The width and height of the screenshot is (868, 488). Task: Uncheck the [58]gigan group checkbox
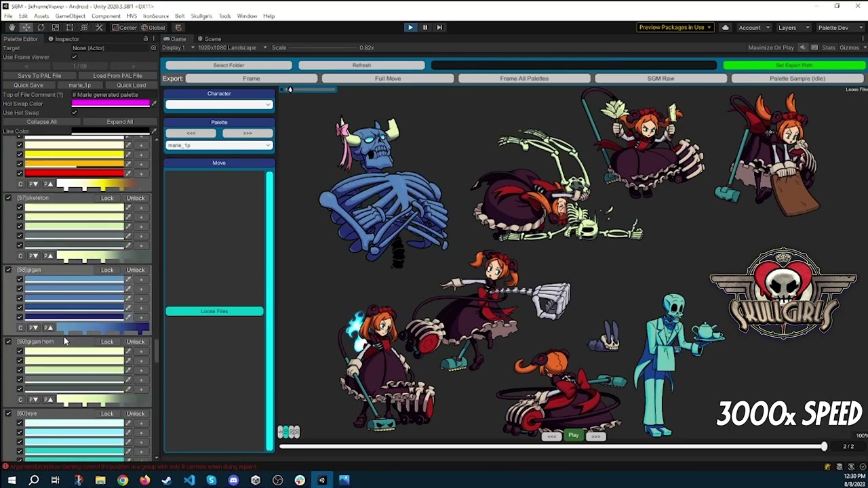pyautogui.click(x=8, y=270)
